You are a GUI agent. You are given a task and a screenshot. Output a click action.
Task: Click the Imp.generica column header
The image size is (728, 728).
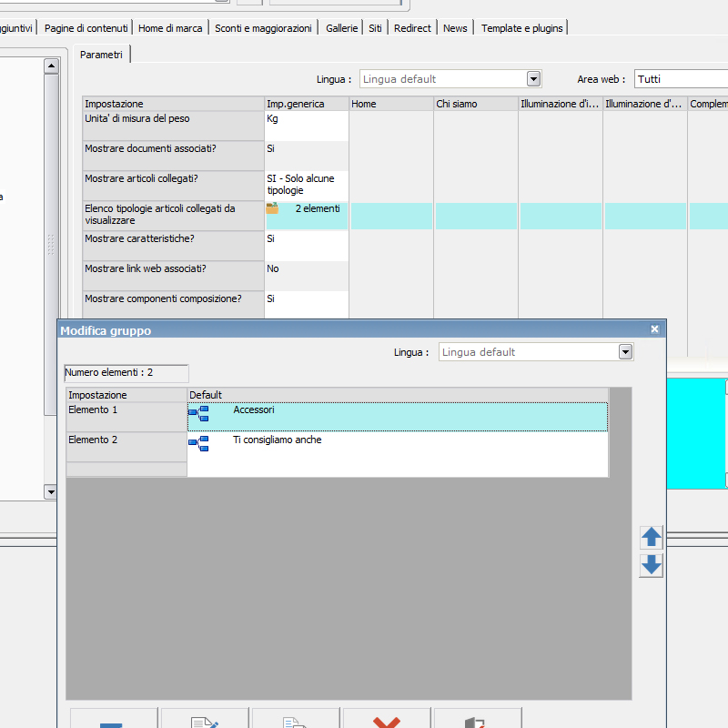point(307,104)
